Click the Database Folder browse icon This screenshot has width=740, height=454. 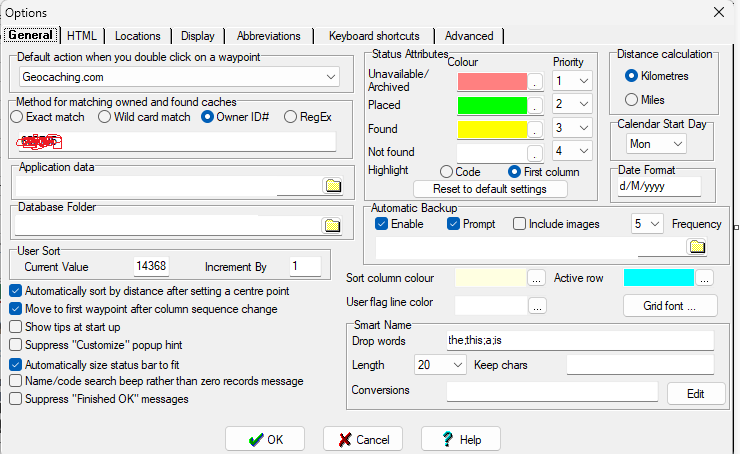click(332, 225)
